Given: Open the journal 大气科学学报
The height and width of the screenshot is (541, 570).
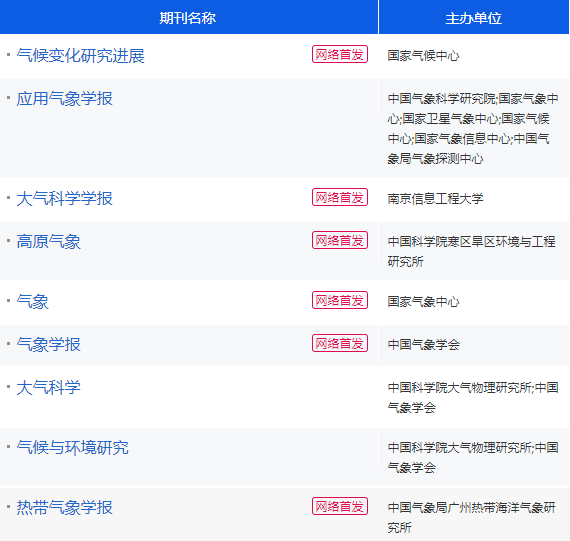Looking at the screenshot, I should 64,199.
